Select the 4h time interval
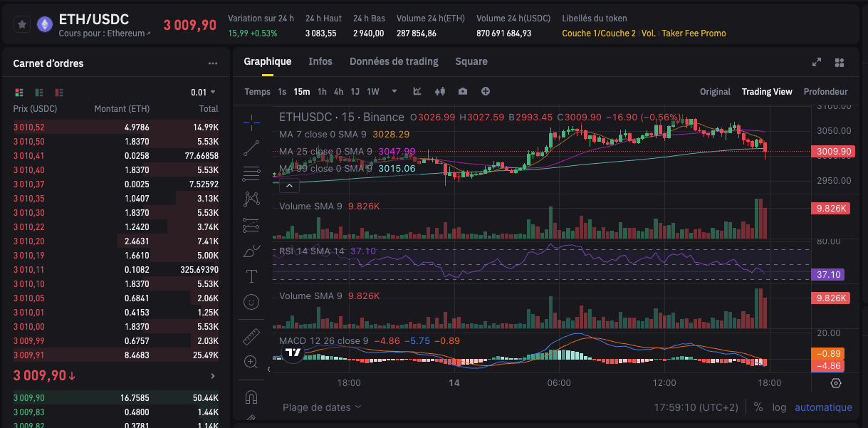This screenshot has width=868, height=428. pyautogui.click(x=338, y=92)
